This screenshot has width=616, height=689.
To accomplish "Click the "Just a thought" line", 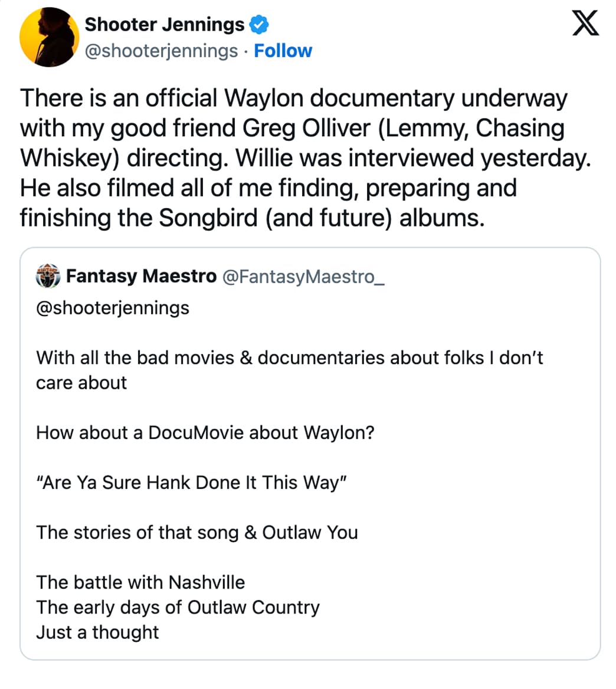I will click(x=97, y=632).
